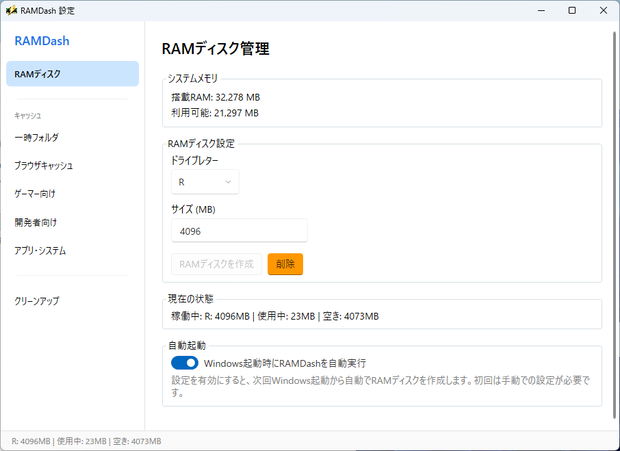This screenshot has height=451, width=620.
Task: Expand the ドライブレター dropdown showing R
Action: pyautogui.click(x=205, y=182)
